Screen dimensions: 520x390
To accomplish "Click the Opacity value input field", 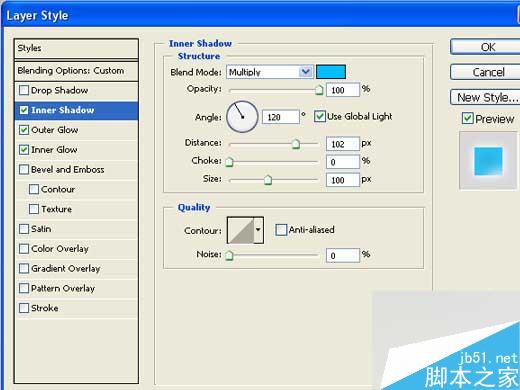I will point(343,90).
